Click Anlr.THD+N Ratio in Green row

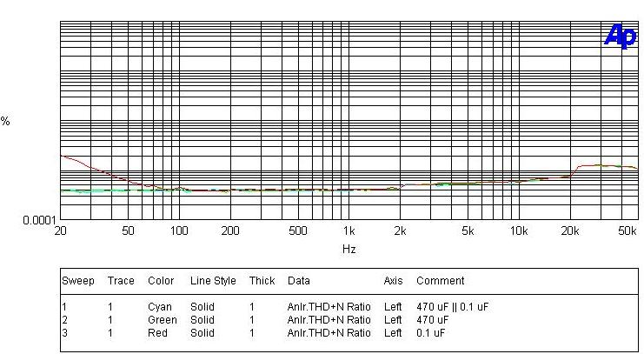click(329, 320)
